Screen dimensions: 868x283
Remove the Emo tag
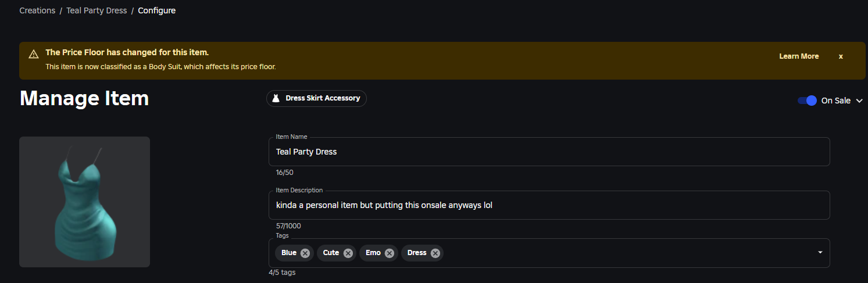pos(390,253)
